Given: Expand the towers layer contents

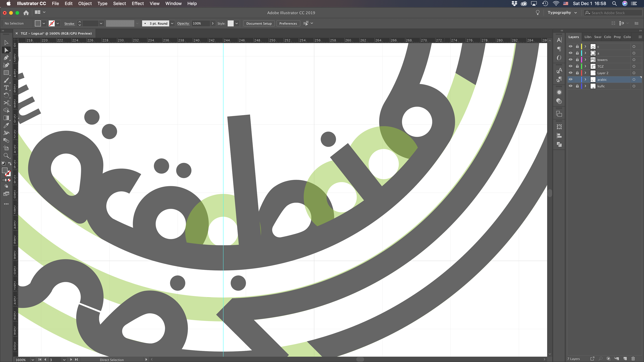Looking at the screenshot, I should coord(585,60).
